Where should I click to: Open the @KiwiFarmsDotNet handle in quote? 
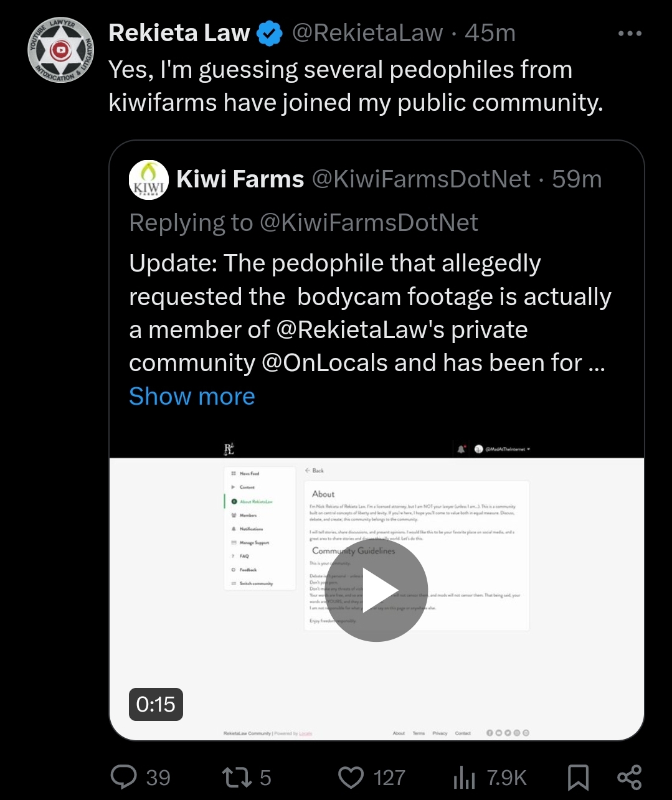pyautogui.click(x=421, y=179)
